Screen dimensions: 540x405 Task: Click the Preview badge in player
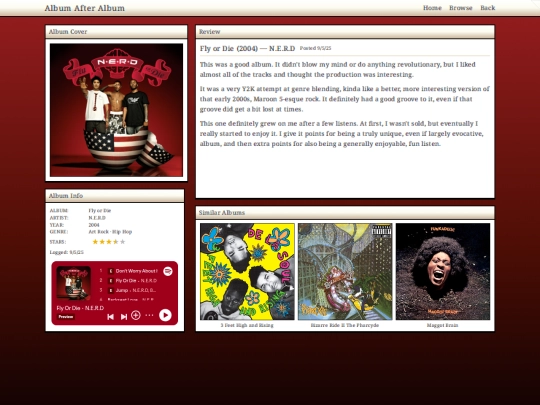[x=65, y=317]
